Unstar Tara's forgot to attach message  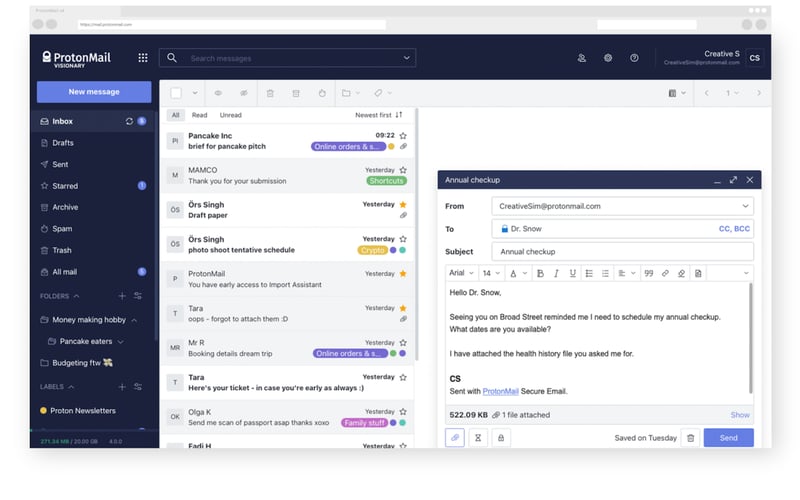tap(403, 308)
